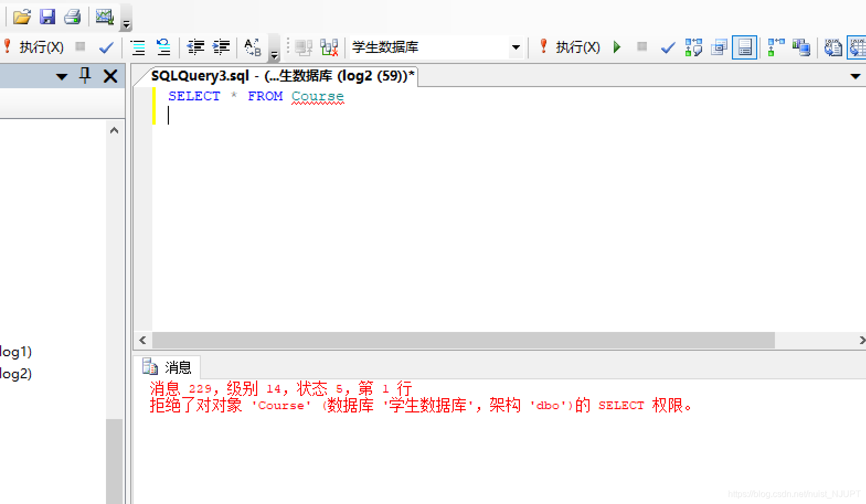
Task: Click the parse checkmark beside the comment-lines icon
Action: click(106, 47)
